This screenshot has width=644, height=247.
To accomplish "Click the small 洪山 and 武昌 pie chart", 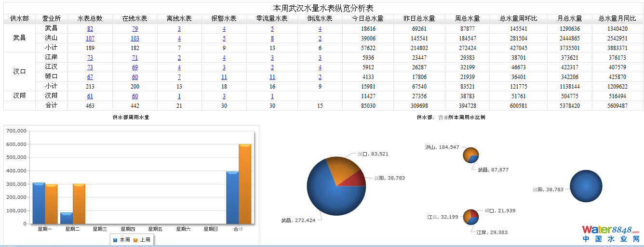I will coord(470,155).
